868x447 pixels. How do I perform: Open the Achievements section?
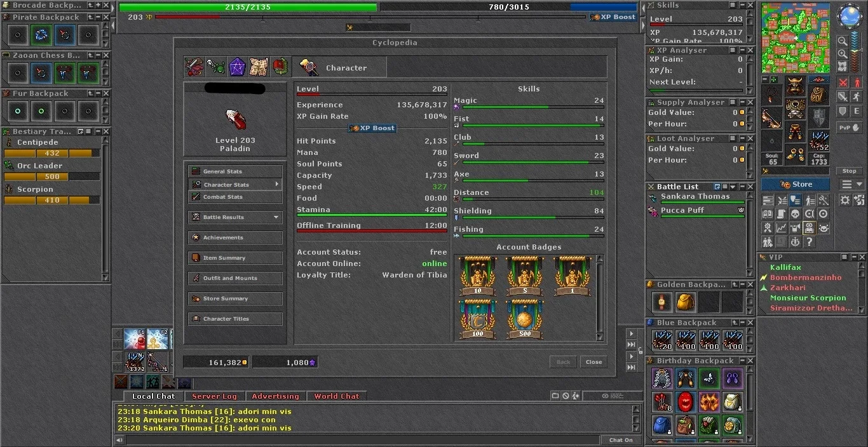tap(235, 237)
